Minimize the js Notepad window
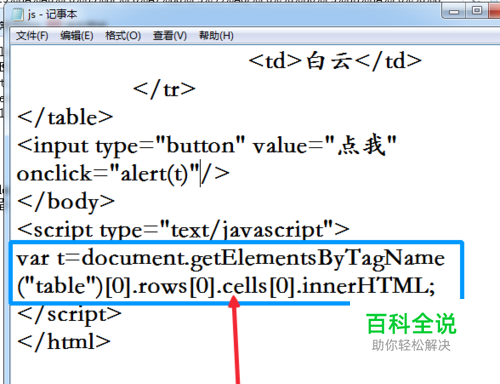This screenshot has height=384, width=500. click(x=454, y=12)
